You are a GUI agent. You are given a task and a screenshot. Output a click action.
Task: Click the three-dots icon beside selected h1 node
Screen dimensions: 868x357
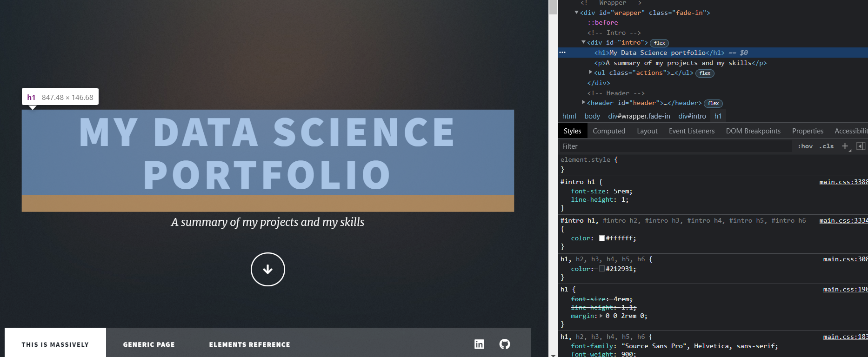(562, 53)
